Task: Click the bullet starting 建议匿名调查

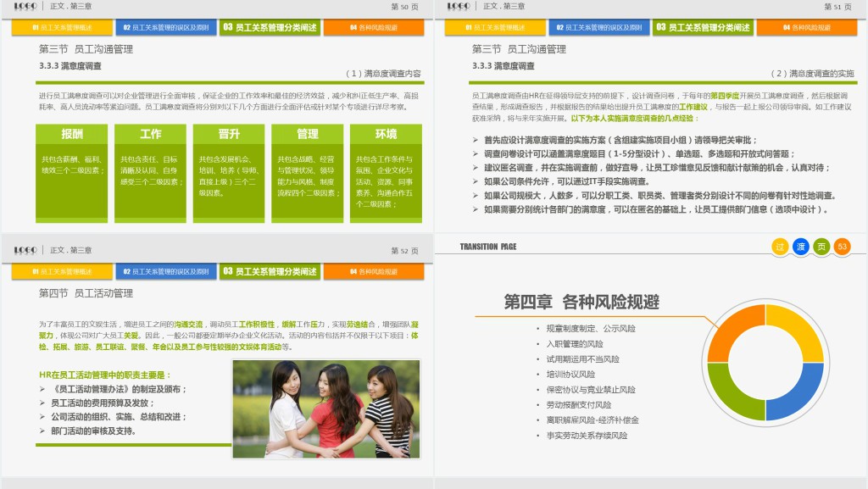Action: pos(657,168)
